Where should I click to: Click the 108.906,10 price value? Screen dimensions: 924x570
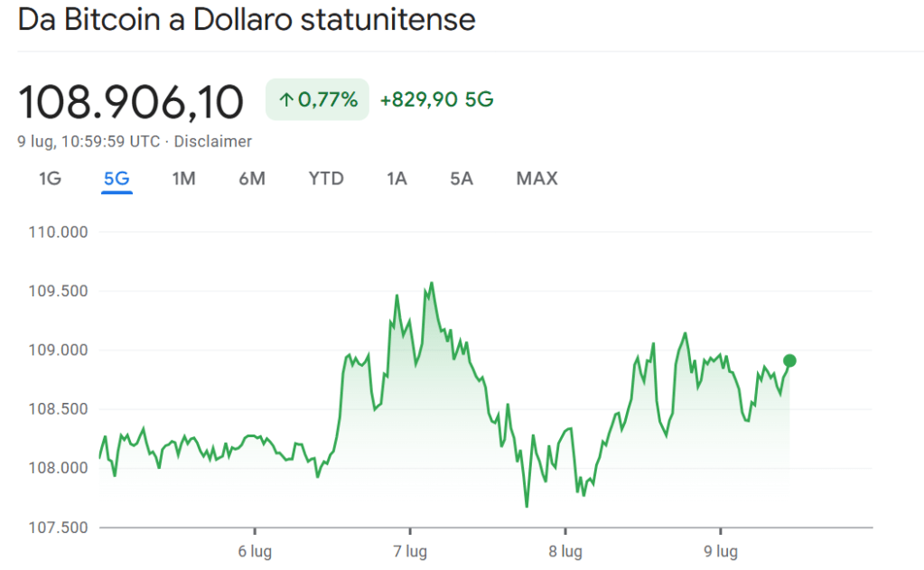coord(132,101)
